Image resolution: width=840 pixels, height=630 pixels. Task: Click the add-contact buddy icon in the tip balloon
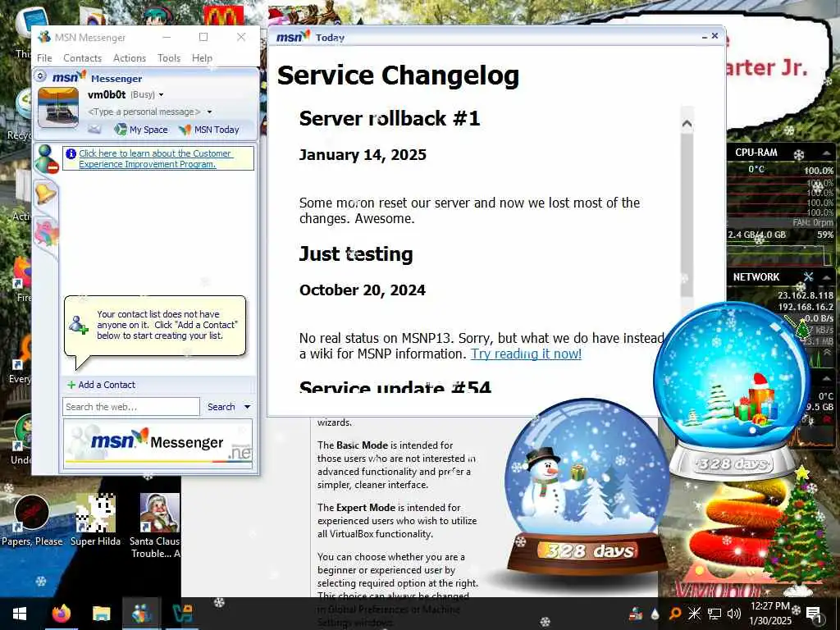click(78, 325)
